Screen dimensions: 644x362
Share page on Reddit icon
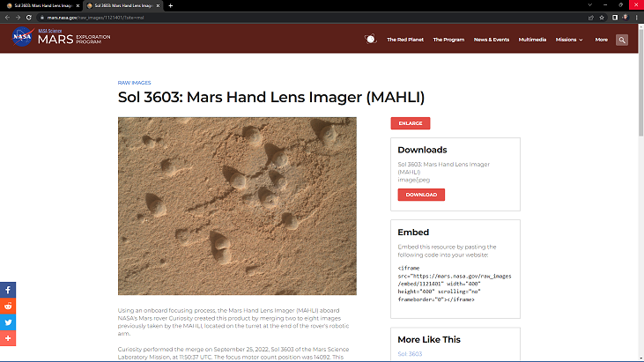8,307
